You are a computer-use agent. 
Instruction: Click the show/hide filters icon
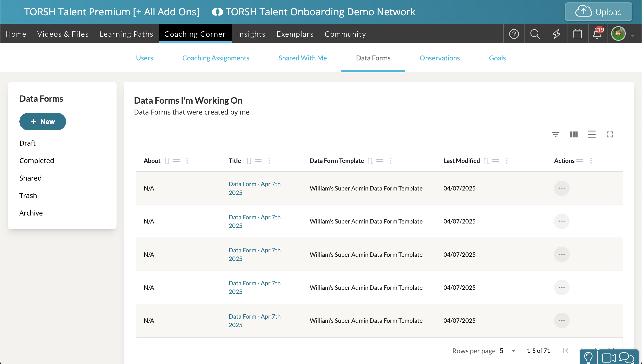tap(555, 134)
